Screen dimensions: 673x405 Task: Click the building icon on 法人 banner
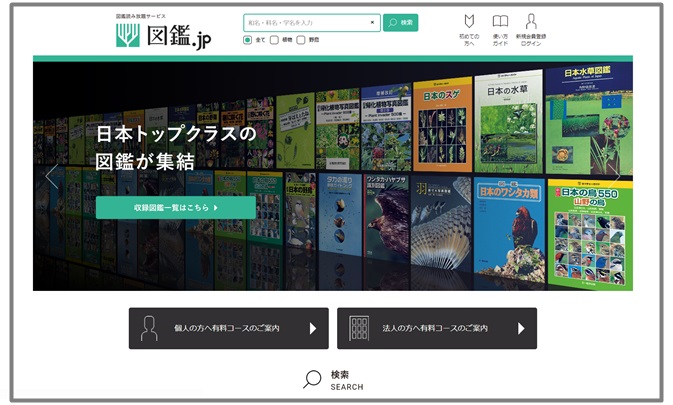tap(359, 328)
